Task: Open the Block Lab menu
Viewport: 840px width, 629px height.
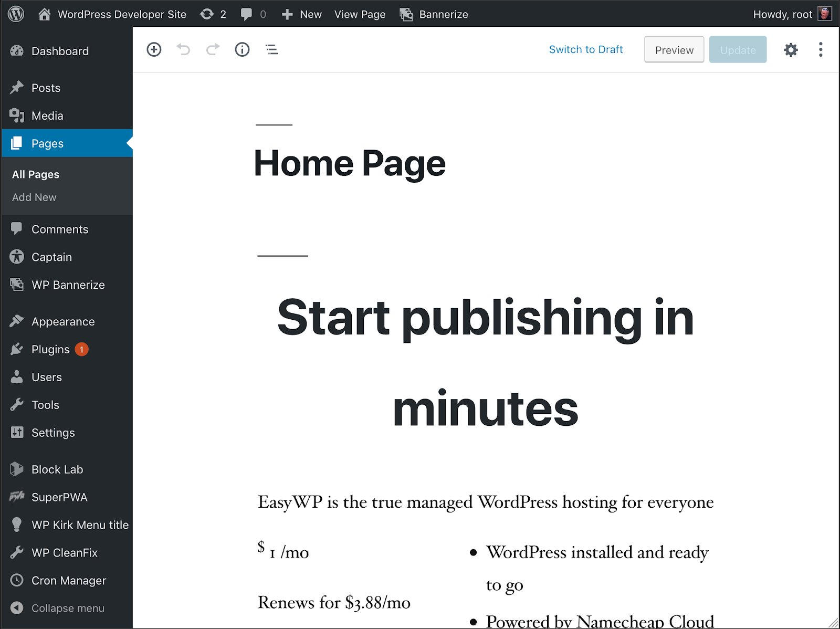Action: [x=67, y=469]
